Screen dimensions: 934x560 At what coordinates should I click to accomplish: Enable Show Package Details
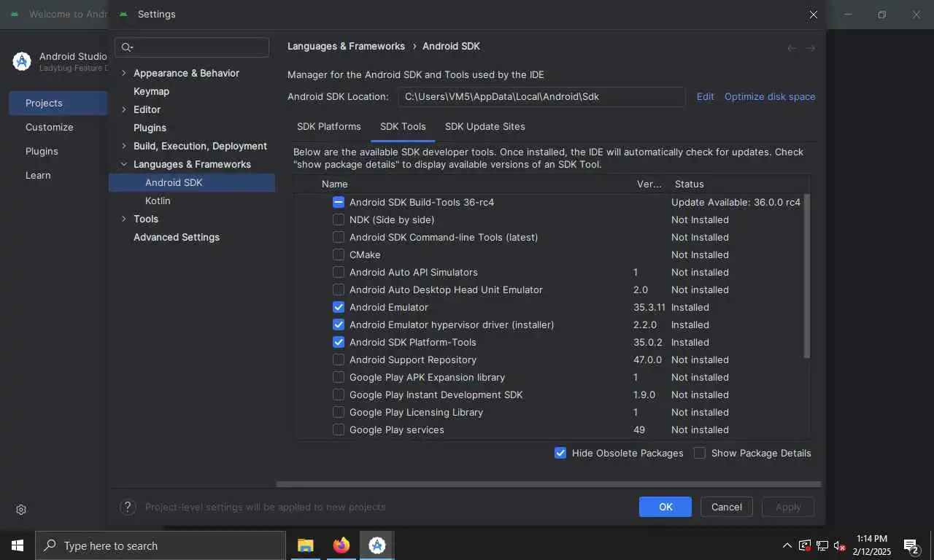700,453
